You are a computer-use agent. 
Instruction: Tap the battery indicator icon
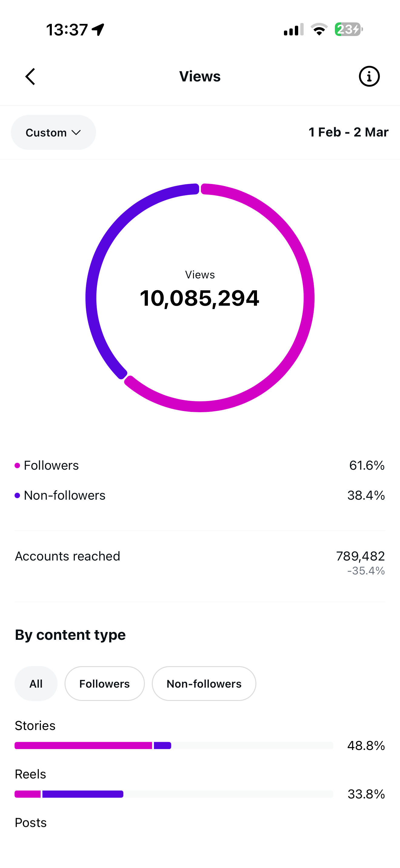[348, 29]
